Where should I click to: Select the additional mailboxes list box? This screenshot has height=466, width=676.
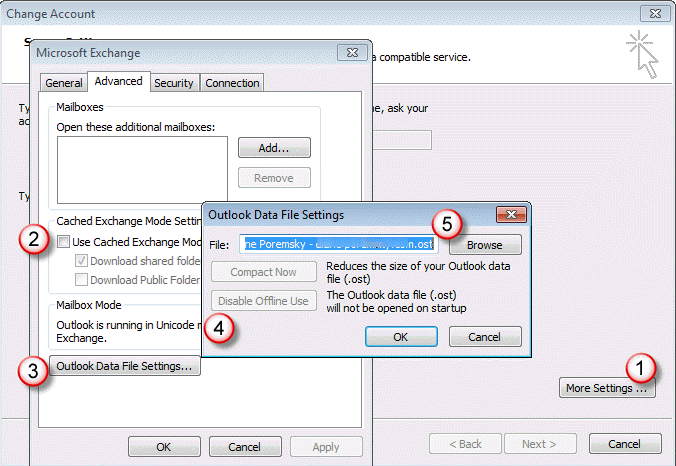(142, 170)
